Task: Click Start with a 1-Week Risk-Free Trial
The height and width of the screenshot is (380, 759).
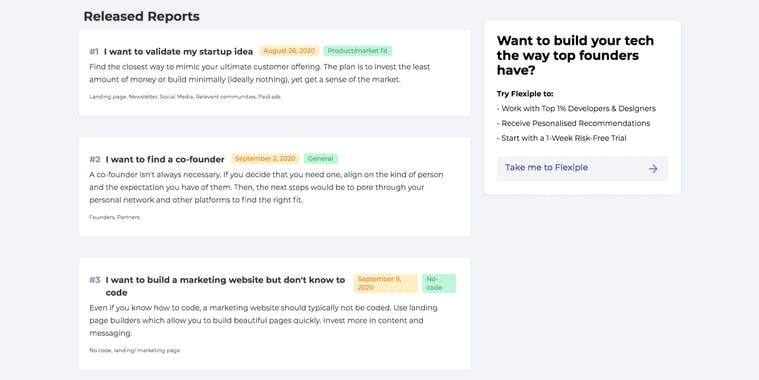Action: [562, 138]
